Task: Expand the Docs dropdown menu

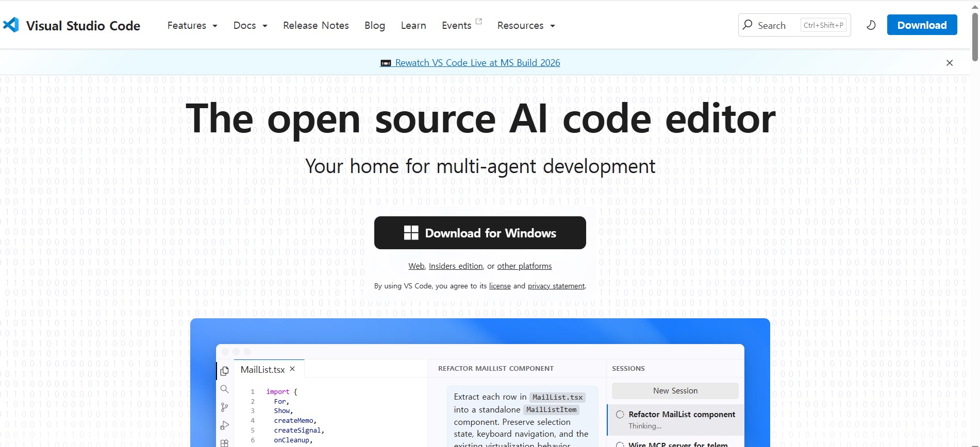Action: (251, 25)
